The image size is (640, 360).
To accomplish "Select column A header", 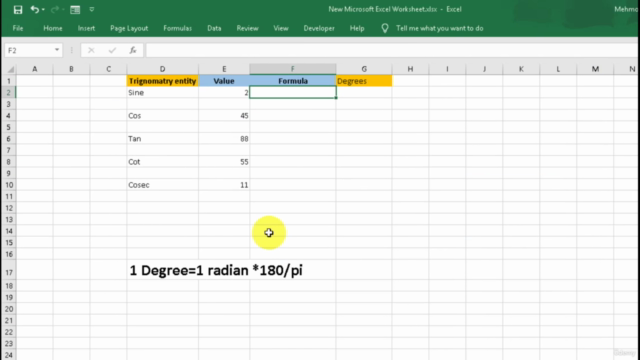I will pyautogui.click(x=35, y=69).
